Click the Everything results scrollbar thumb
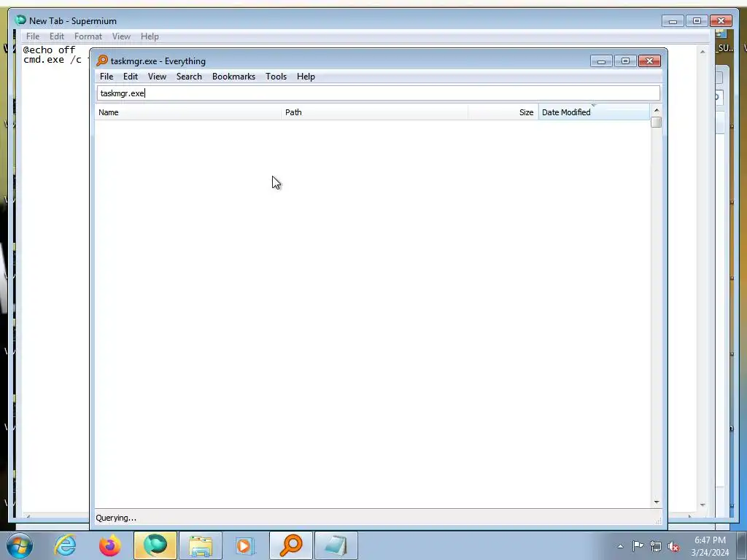The width and height of the screenshot is (747, 560). 657,122
